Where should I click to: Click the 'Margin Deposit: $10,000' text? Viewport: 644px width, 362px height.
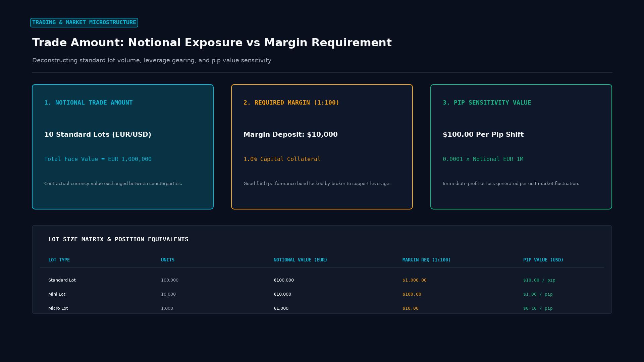coord(290,134)
